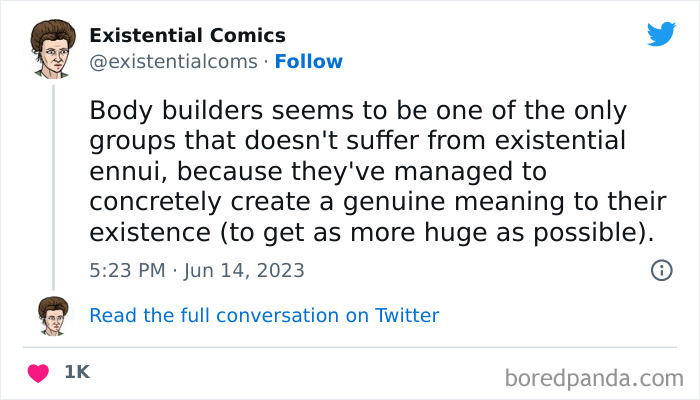The height and width of the screenshot is (400, 700).
Task: Click the 5:23 PM time text
Action: point(125,270)
